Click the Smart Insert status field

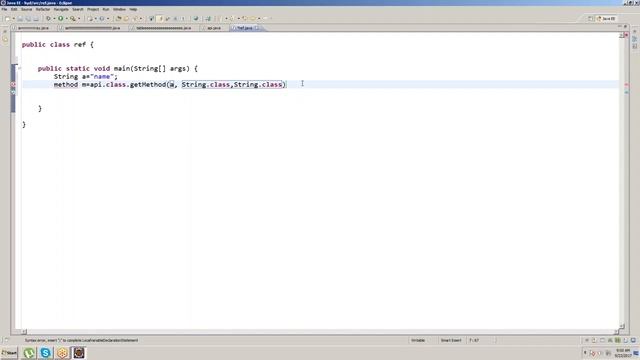pyautogui.click(x=451, y=340)
